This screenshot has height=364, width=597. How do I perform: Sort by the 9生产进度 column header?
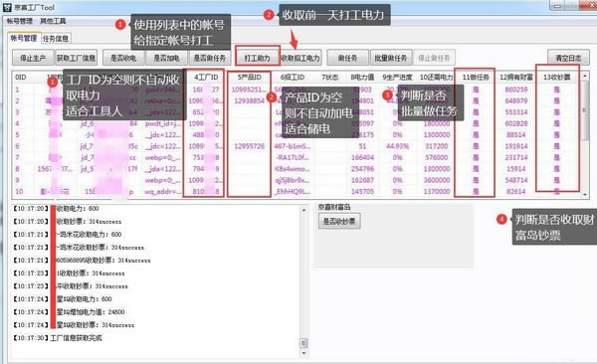(397, 78)
